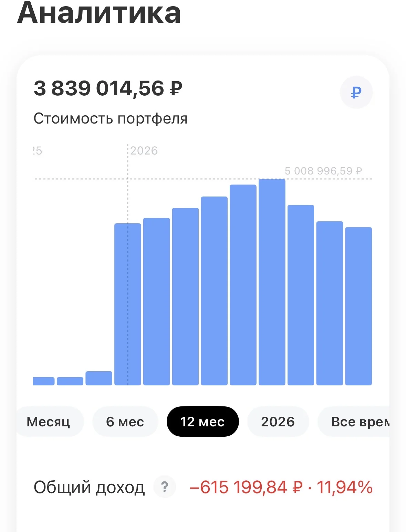Tap the ruble currency switch icon
This screenshot has height=532, width=406.
coord(356,92)
